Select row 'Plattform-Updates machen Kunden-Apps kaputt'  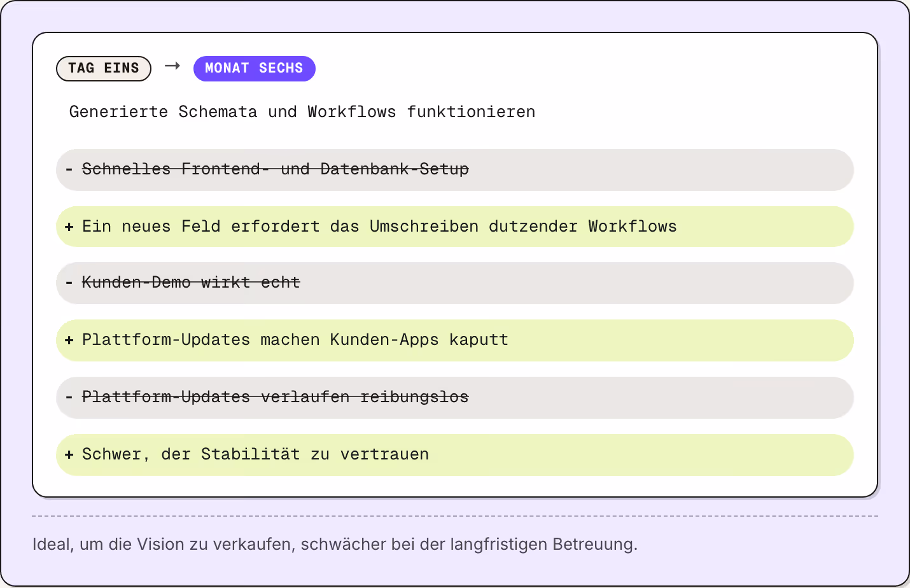pyautogui.click(x=455, y=340)
